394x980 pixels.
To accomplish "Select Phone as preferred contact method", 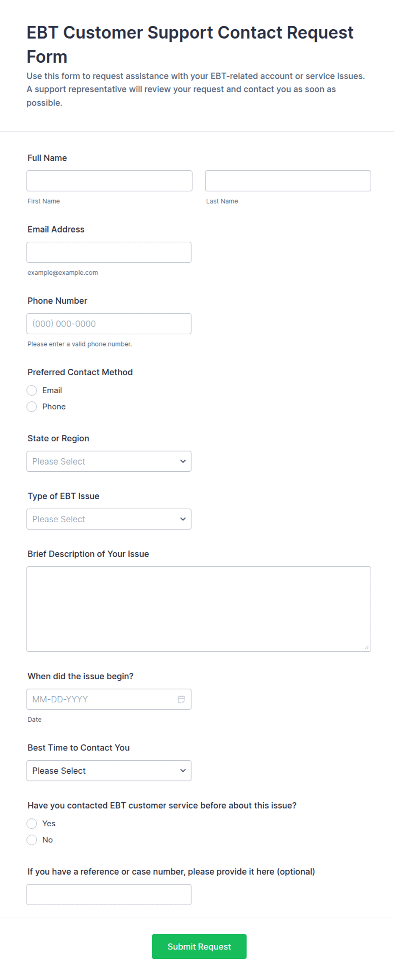I will (x=32, y=407).
